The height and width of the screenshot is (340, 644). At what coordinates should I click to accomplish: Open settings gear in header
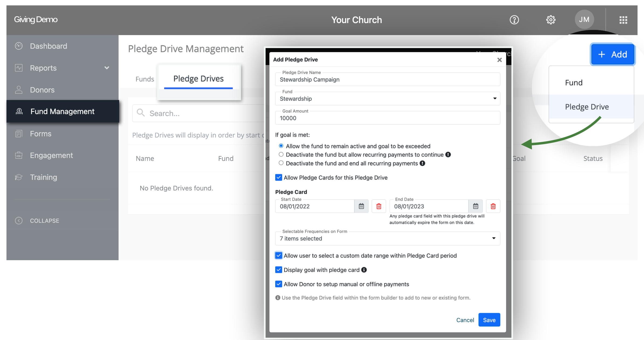551,20
